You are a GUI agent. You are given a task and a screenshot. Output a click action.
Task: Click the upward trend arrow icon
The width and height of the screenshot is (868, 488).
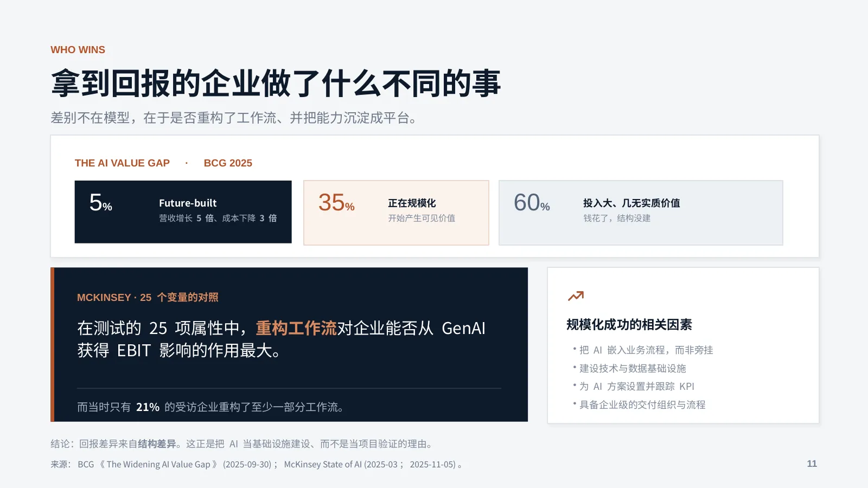(576, 296)
